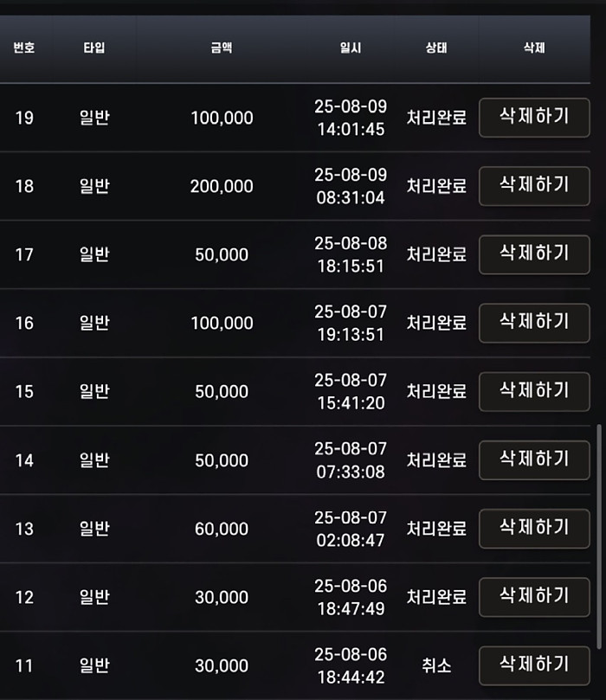Select the 타입 column header
Image resolution: width=606 pixels, height=700 pixels.
pyautogui.click(x=94, y=48)
